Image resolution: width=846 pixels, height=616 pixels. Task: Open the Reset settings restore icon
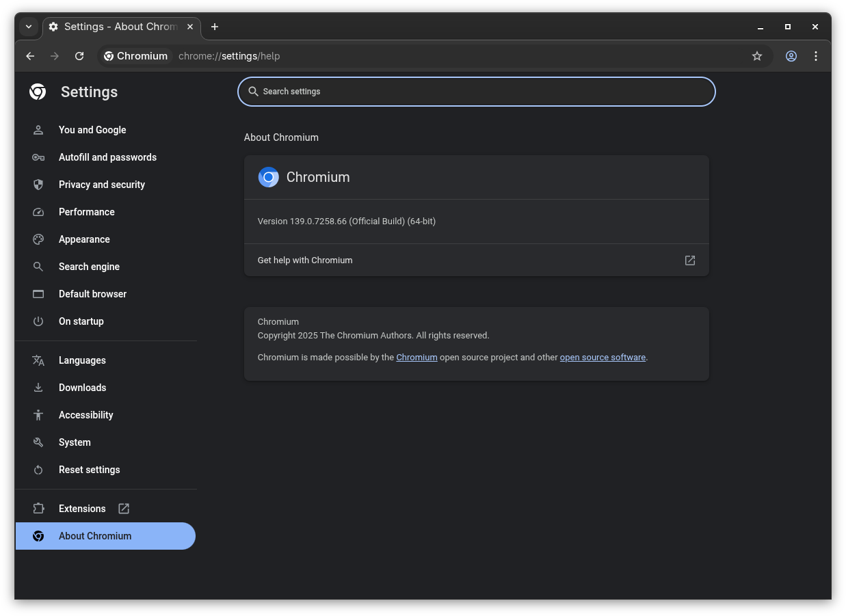point(38,470)
